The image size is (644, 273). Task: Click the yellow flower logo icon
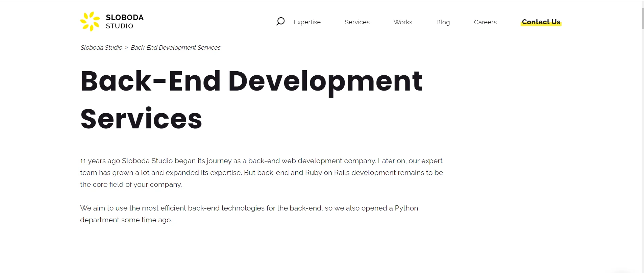pyautogui.click(x=90, y=22)
